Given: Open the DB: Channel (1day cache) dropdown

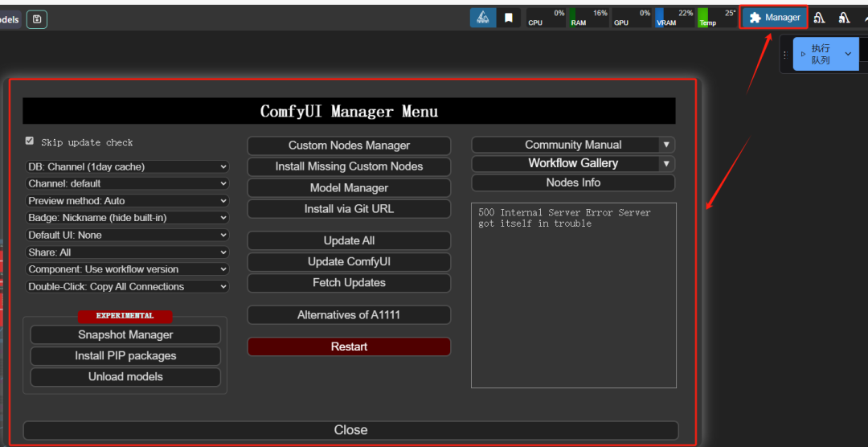Looking at the screenshot, I should [x=127, y=167].
